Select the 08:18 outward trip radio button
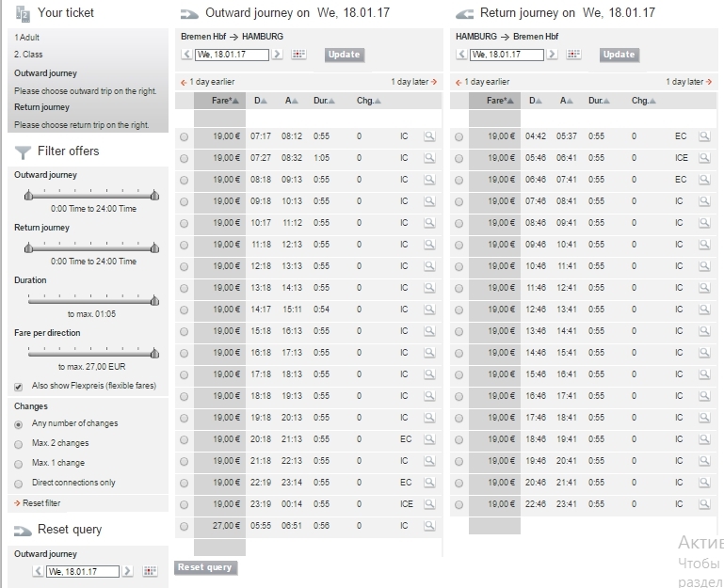The height and width of the screenshot is (588, 724). 185,180
